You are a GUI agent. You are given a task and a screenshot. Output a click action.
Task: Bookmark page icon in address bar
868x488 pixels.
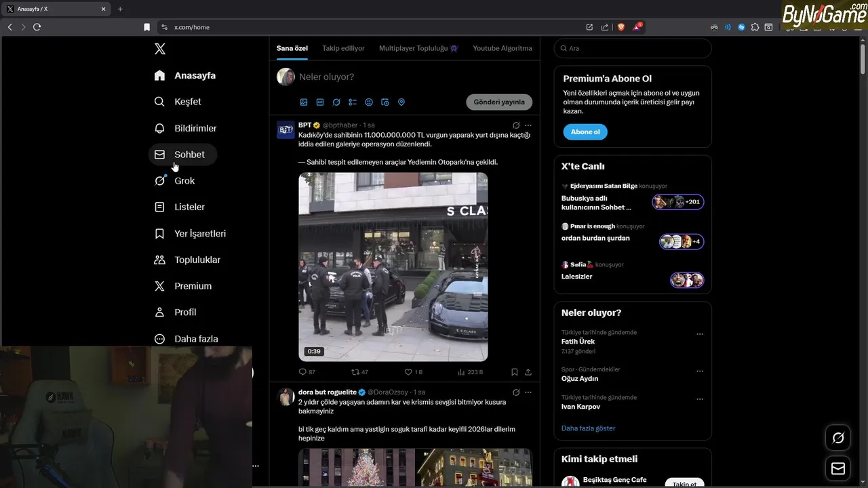pos(146,27)
